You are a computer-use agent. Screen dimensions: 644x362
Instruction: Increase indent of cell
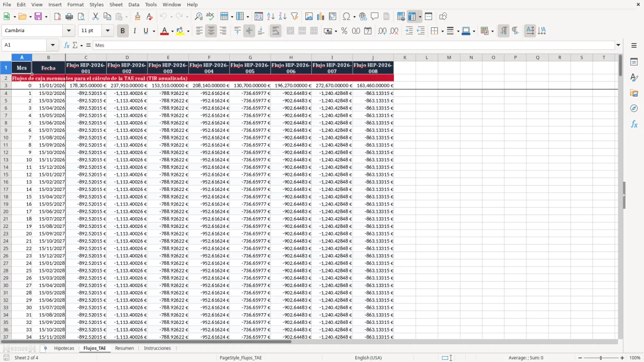click(x=409, y=31)
